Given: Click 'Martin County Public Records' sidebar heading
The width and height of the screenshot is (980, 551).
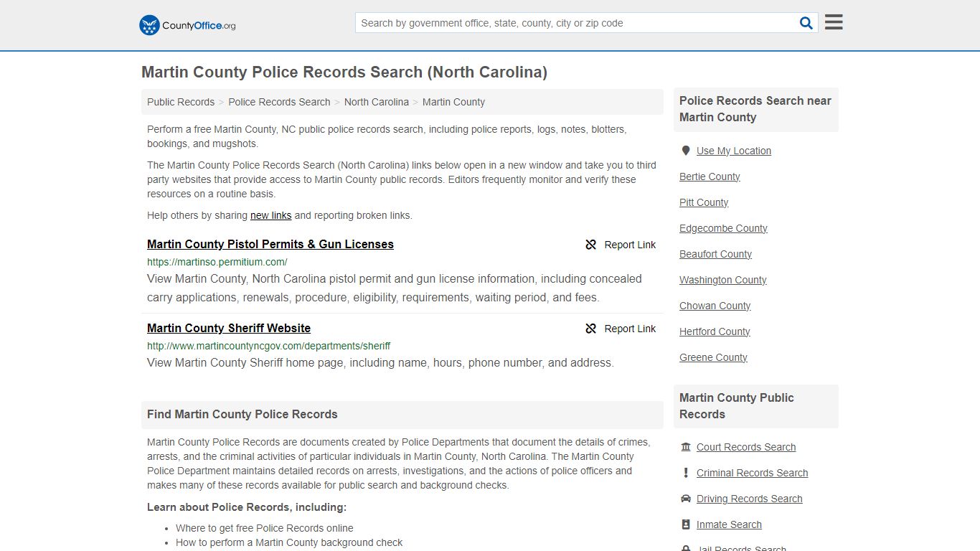Looking at the screenshot, I should pos(737,406).
